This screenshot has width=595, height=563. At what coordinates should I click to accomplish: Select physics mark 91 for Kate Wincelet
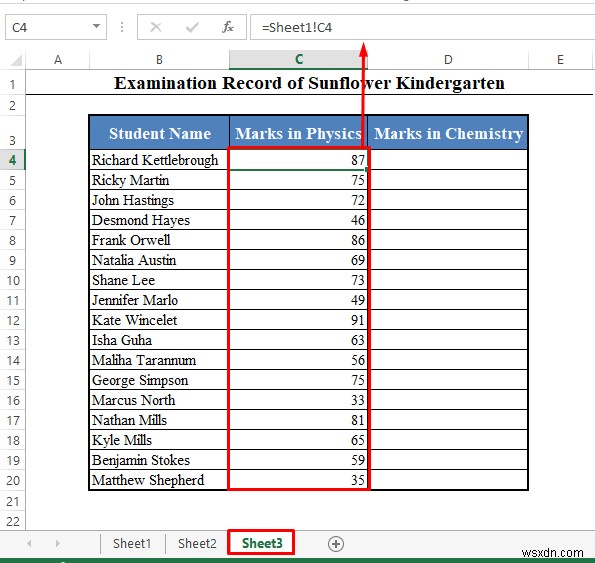pyautogui.click(x=298, y=320)
